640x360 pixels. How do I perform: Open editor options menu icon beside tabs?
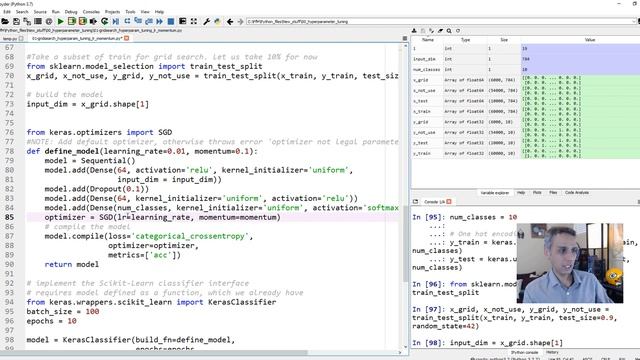404,38
